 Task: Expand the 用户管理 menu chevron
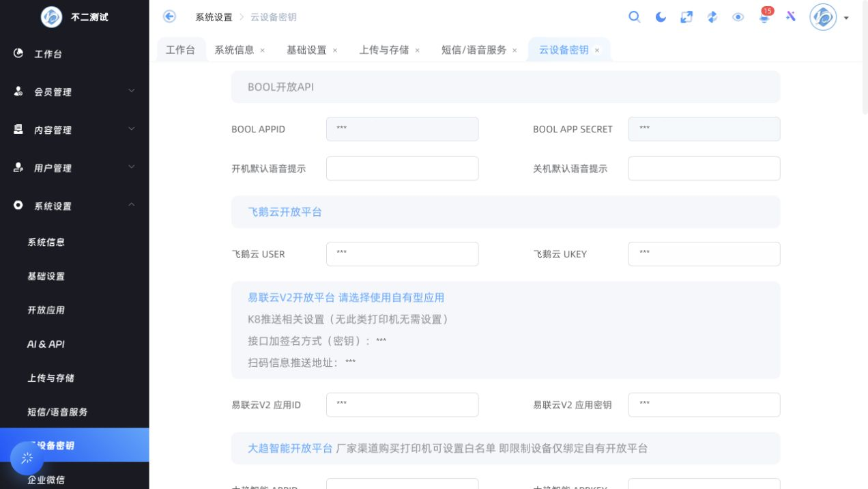point(132,167)
